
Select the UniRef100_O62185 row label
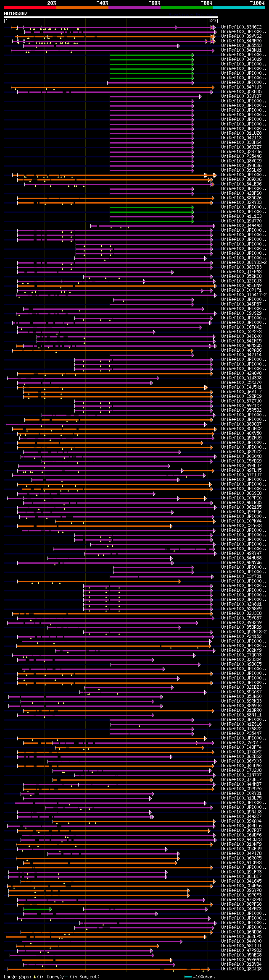(x=241, y=507)
